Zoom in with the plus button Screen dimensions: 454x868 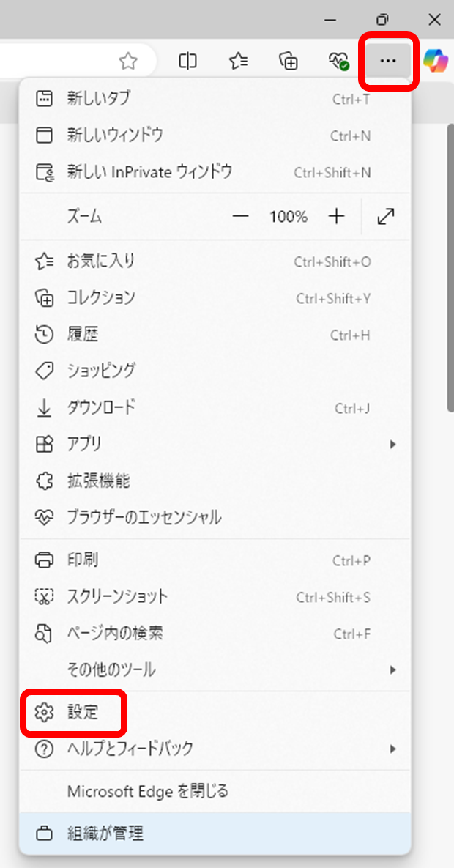[336, 216]
